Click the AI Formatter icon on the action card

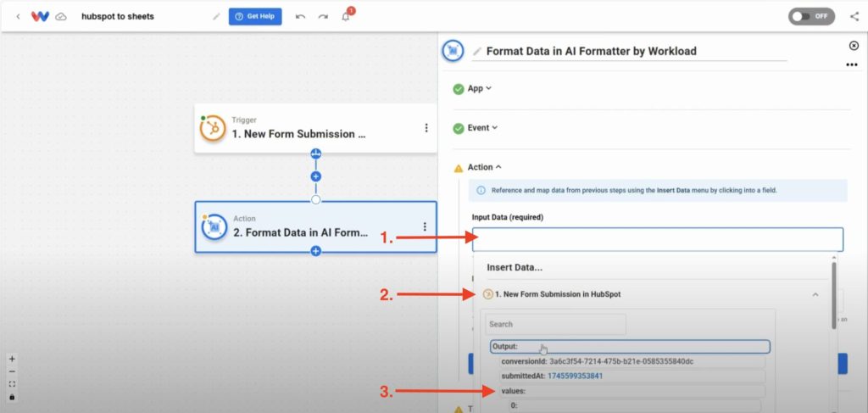tap(214, 227)
